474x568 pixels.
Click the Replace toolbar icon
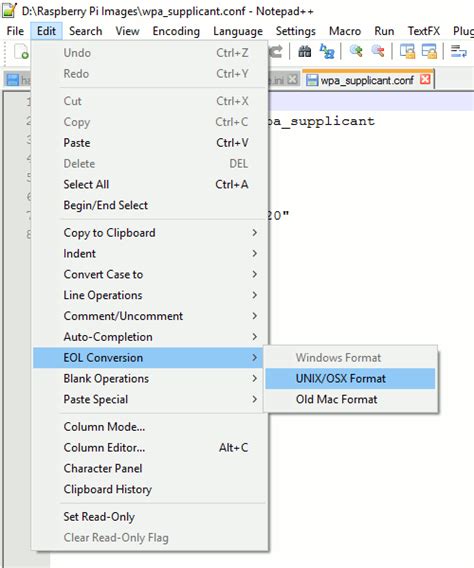327,51
